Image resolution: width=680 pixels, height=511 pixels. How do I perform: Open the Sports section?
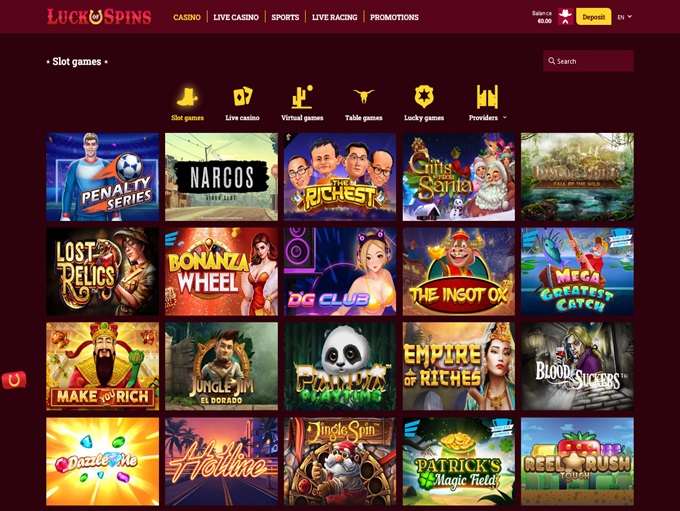[x=285, y=17]
